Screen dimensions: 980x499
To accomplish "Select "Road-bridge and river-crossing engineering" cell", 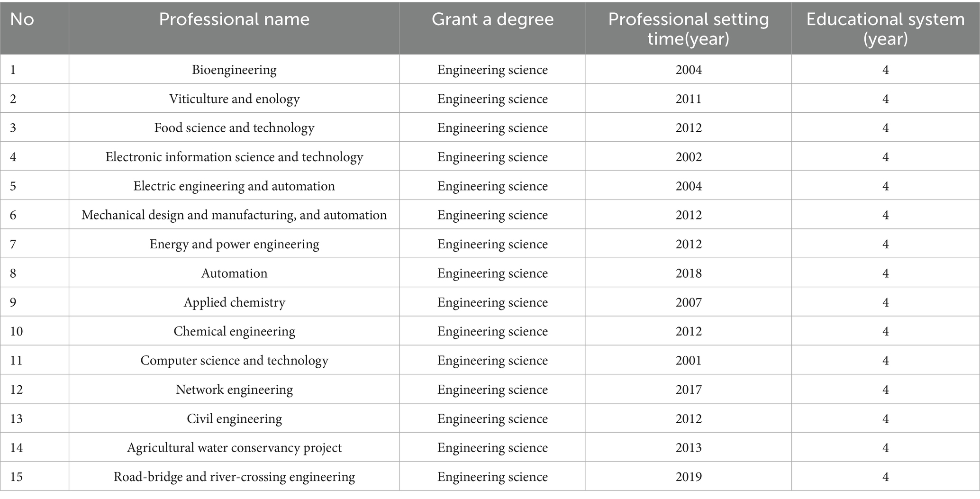I will tap(234, 477).
